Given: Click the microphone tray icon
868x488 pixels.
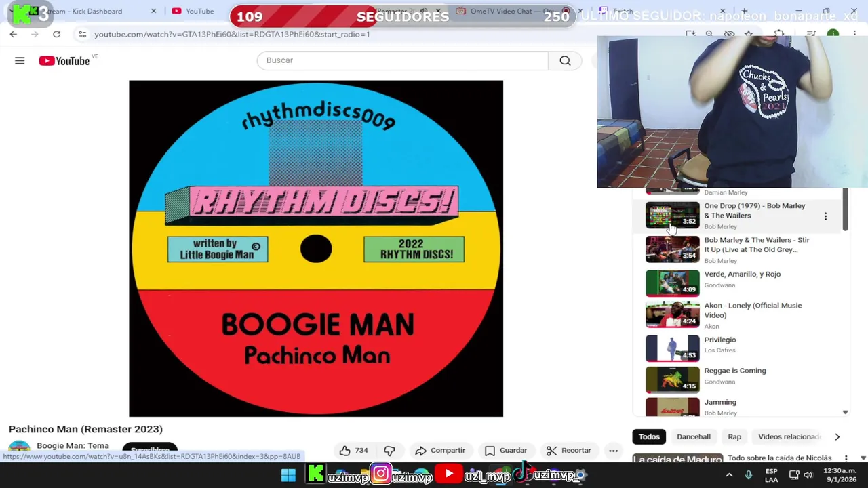Looking at the screenshot, I should pos(749,475).
